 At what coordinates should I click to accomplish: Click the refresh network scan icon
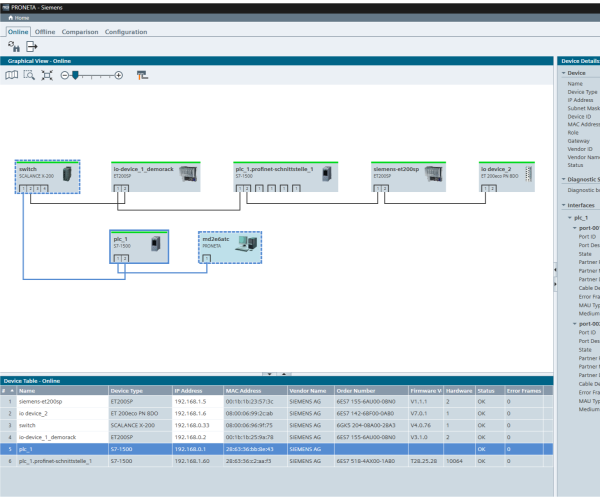(13, 46)
